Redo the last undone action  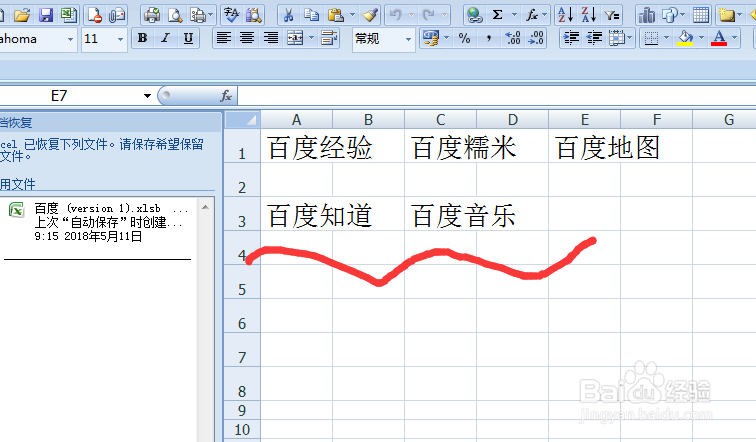[x=428, y=15]
